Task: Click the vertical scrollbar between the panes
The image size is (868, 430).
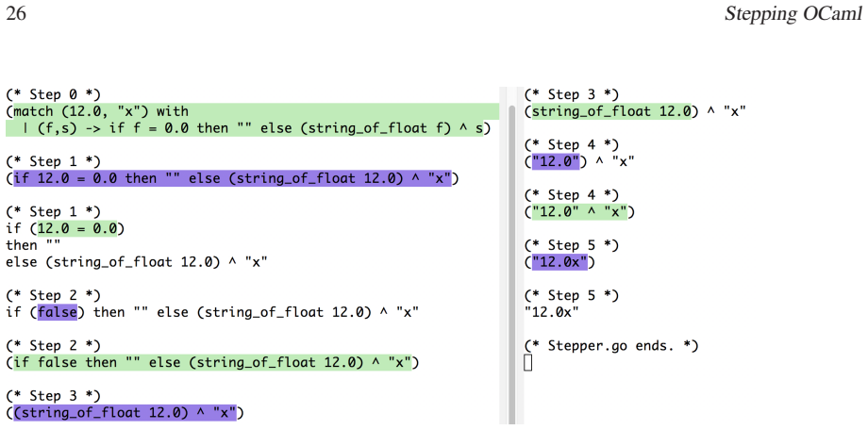Action: [511, 257]
